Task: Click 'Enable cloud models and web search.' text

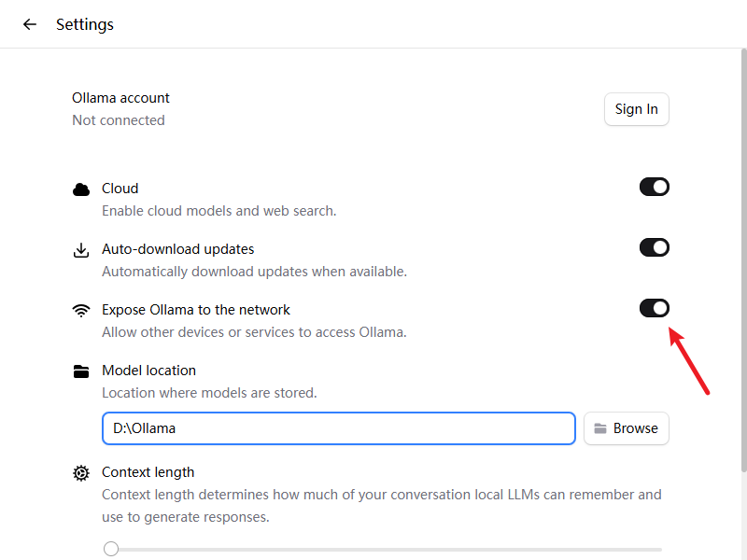Action: coord(219,211)
